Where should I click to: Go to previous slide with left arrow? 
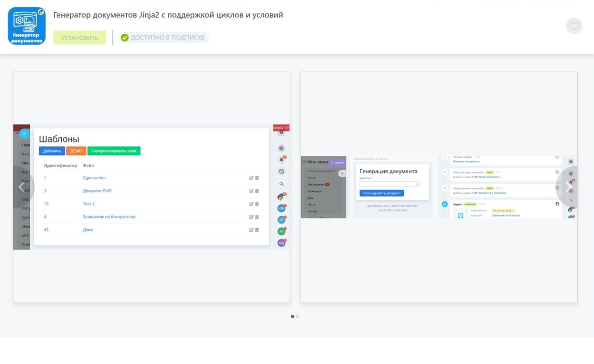point(21,187)
